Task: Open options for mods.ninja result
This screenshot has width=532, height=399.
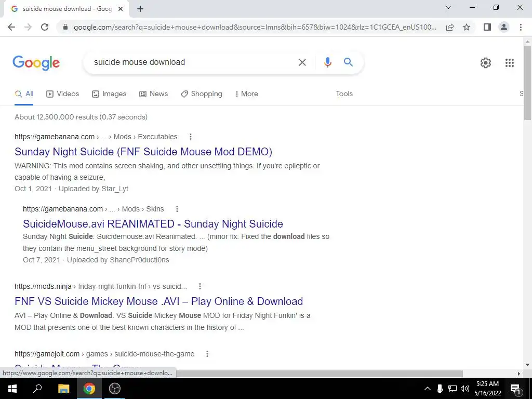Action: [x=200, y=286]
